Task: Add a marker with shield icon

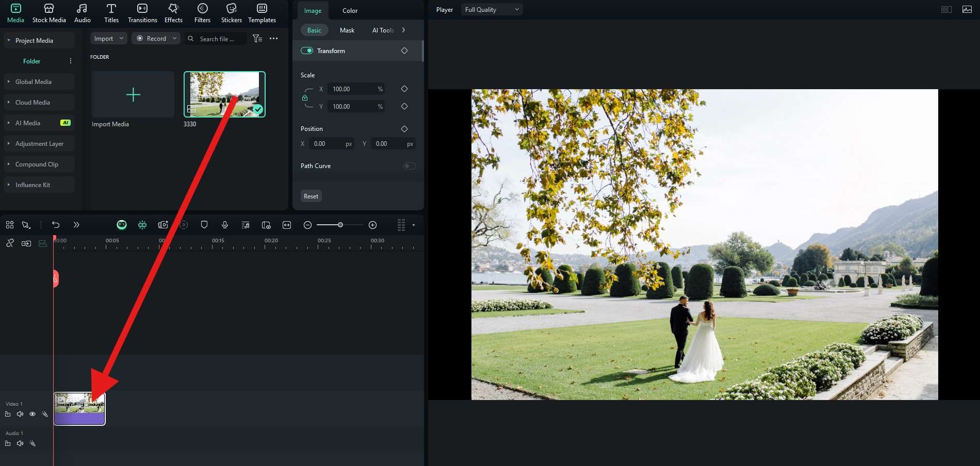Action: tap(204, 225)
